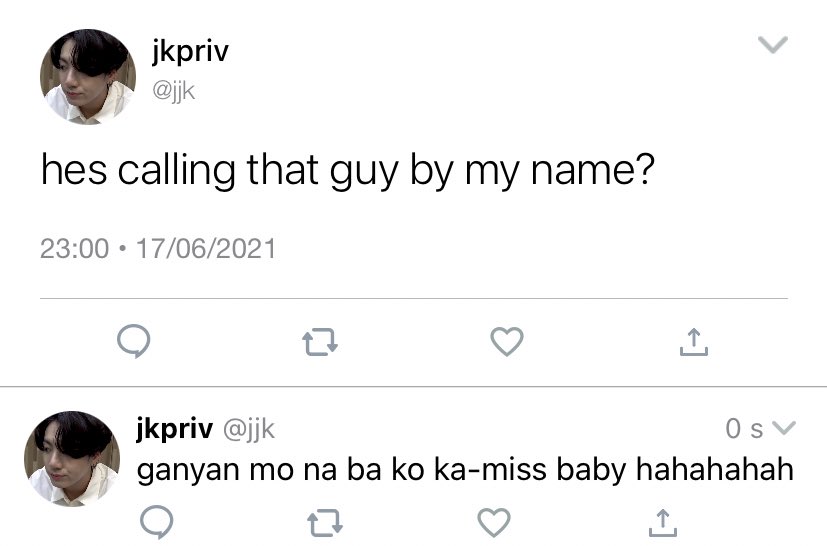Select the '0 s' time label on the reply
The width and height of the screenshot is (827, 546).
744,428
